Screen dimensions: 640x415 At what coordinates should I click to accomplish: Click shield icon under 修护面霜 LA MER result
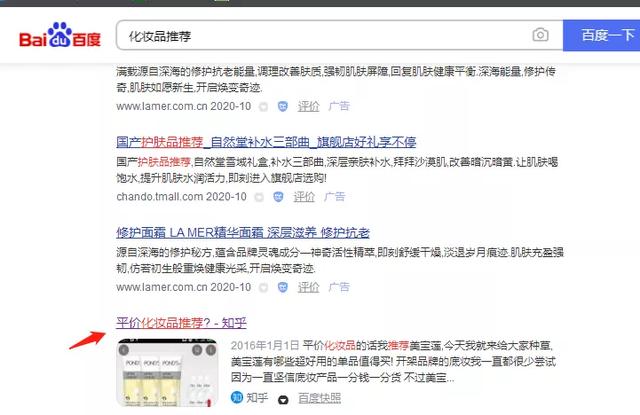pos(282,288)
